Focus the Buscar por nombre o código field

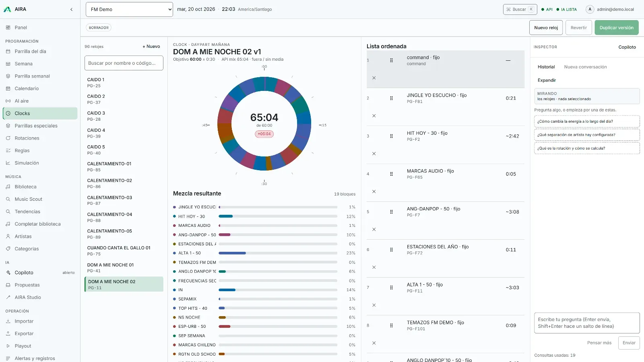click(x=124, y=63)
